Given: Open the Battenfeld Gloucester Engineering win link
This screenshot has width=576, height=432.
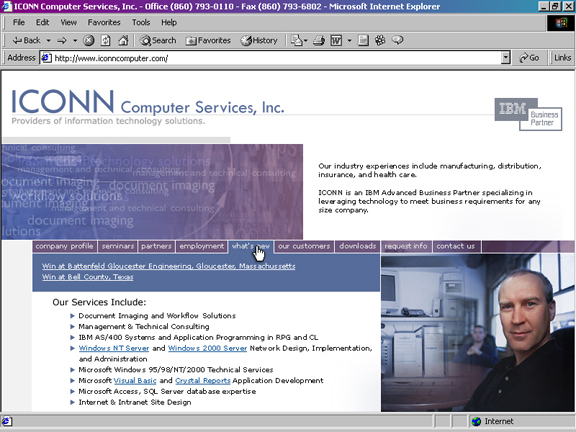Looking at the screenshot, I should coord(169,266).
